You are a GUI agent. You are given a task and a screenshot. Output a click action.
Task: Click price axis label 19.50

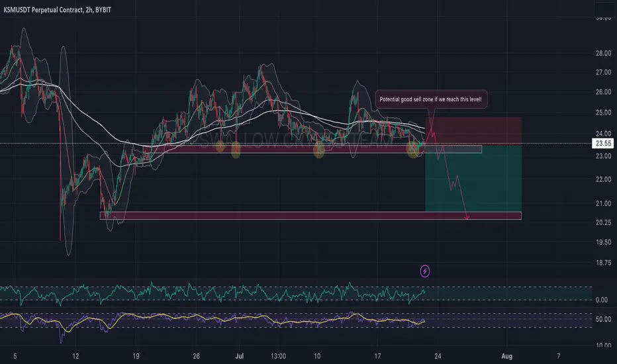pyautogui.click(x=603, y=242)
